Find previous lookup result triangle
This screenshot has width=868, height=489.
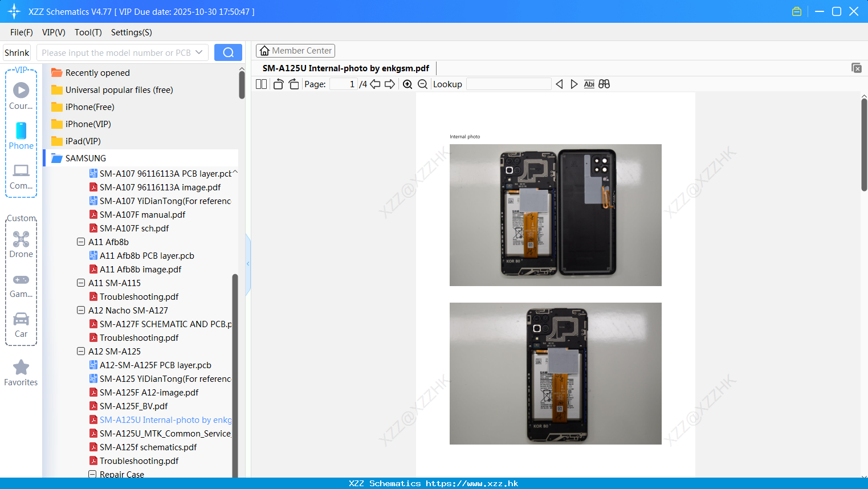(x=559, y=84)
